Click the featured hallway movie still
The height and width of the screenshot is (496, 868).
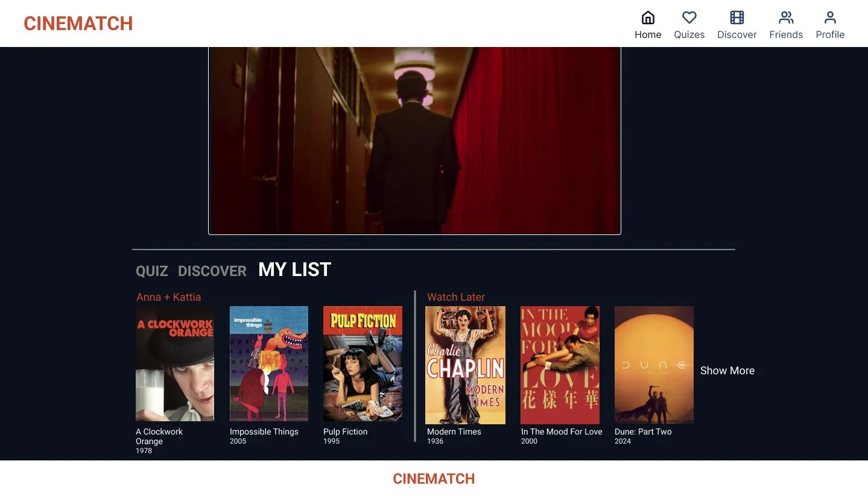pyautogui.click(x=414, y=140)
